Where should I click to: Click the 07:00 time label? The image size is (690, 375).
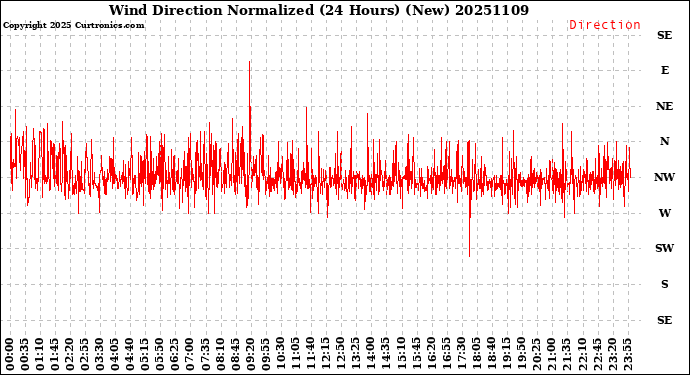[x=190, y=354]
